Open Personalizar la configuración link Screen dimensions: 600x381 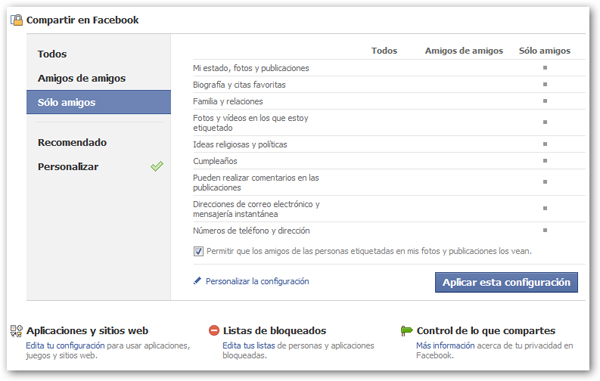pos(257,281)
